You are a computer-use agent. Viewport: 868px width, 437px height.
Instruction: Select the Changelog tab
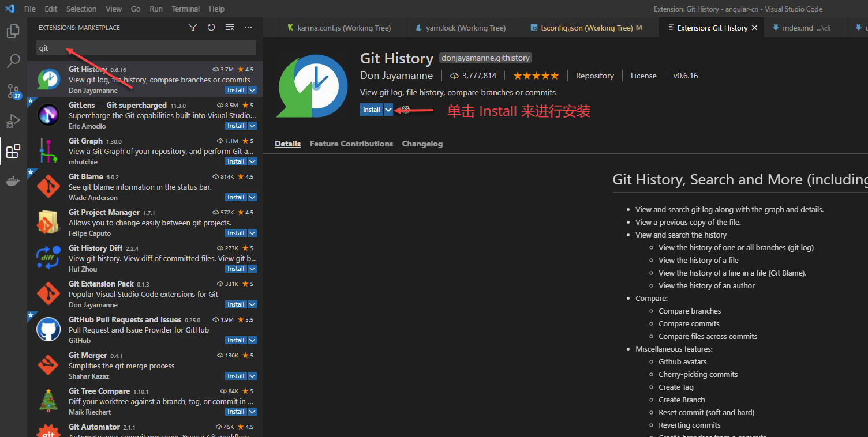pos(422,144)
